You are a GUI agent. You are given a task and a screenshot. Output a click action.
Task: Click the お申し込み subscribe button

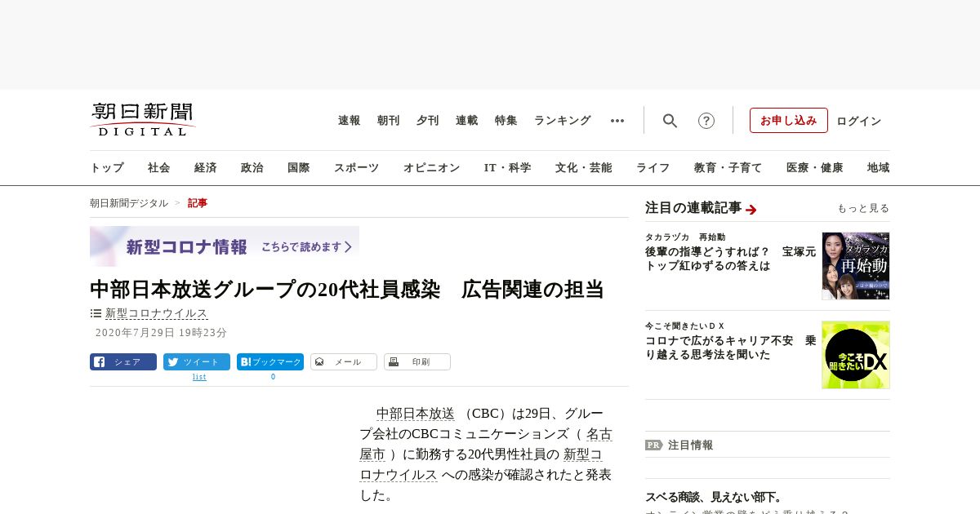click(789, 121)
